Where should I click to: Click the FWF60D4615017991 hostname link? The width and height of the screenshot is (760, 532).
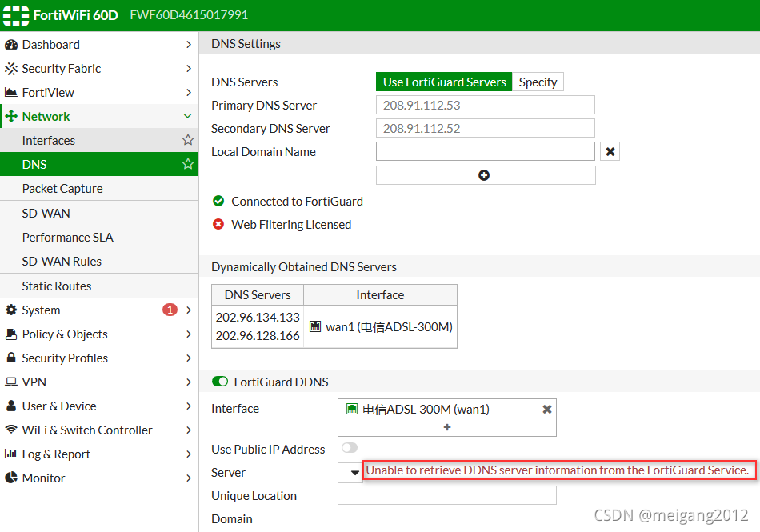point(189,15)
